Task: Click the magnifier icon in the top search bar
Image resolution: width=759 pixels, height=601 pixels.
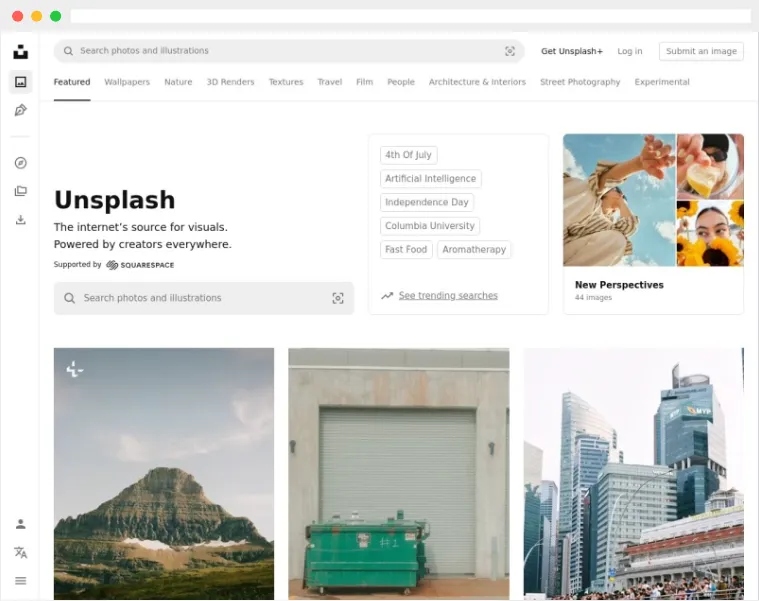Action: (x=68, y=51)
